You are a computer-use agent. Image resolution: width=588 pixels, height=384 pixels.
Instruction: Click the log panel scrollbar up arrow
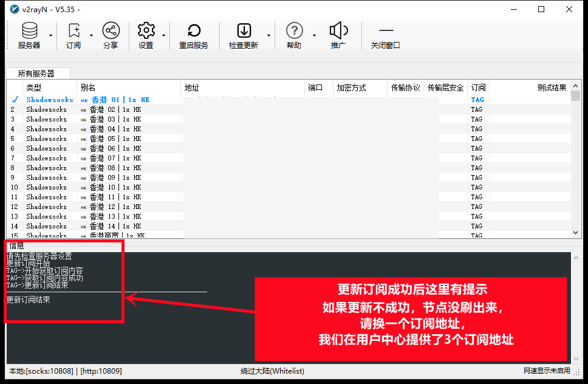[x=576, y=258]
